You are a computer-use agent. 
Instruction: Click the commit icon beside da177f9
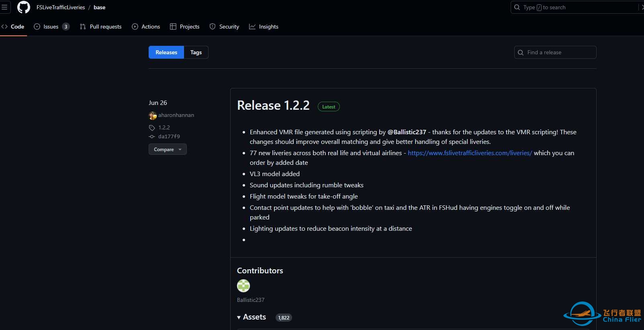pos(152,137)
